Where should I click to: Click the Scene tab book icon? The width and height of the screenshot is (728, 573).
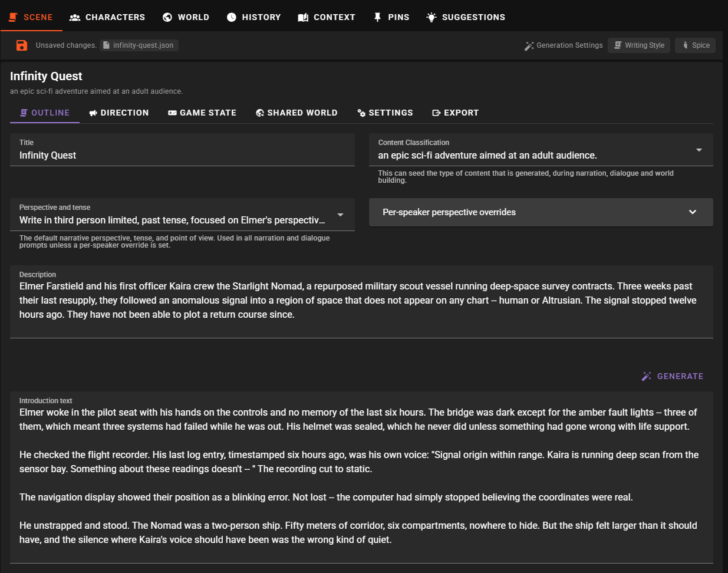tap(13, 17)
